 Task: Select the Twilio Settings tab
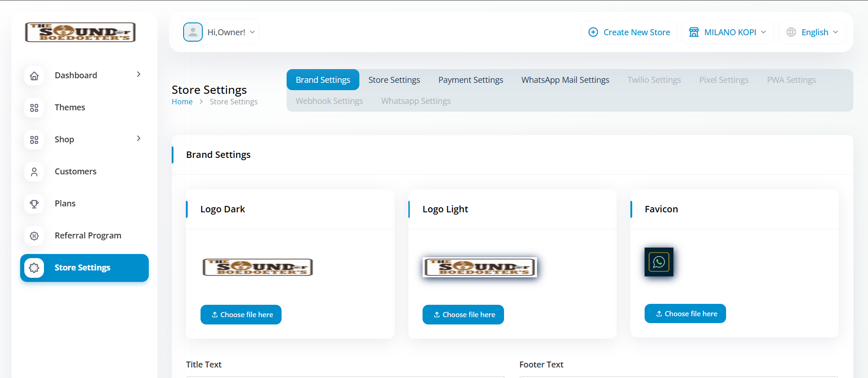pyautogui.click(x=654, y=80)
